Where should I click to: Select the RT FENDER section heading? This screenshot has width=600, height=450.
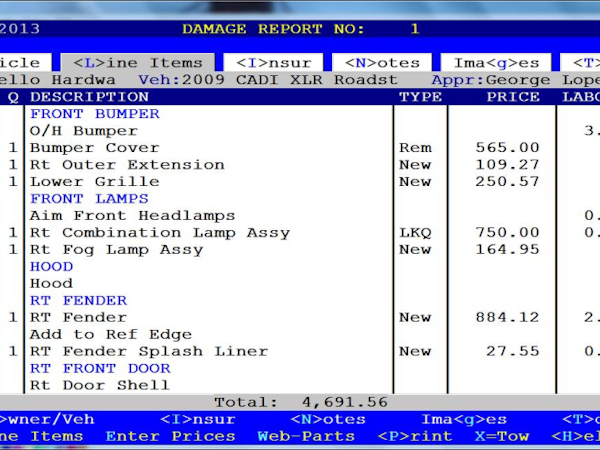tap(78, 300)
